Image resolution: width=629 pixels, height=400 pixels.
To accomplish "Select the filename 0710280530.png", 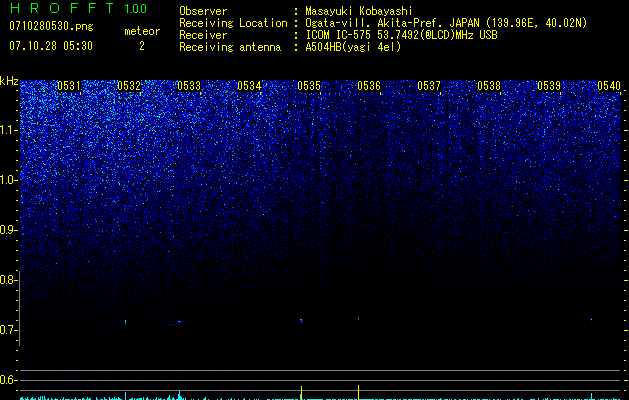I will coord(51,26).
